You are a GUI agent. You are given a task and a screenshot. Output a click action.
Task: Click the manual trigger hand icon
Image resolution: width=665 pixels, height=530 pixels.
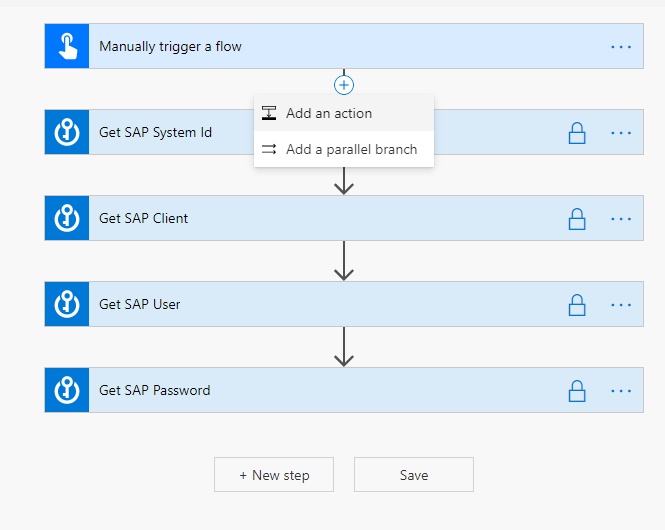pos(67,46)
